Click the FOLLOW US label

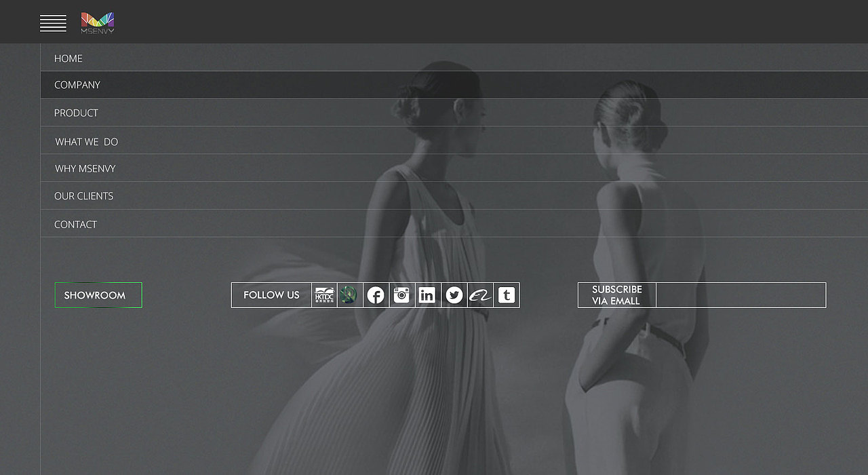[x=271, y=295]
